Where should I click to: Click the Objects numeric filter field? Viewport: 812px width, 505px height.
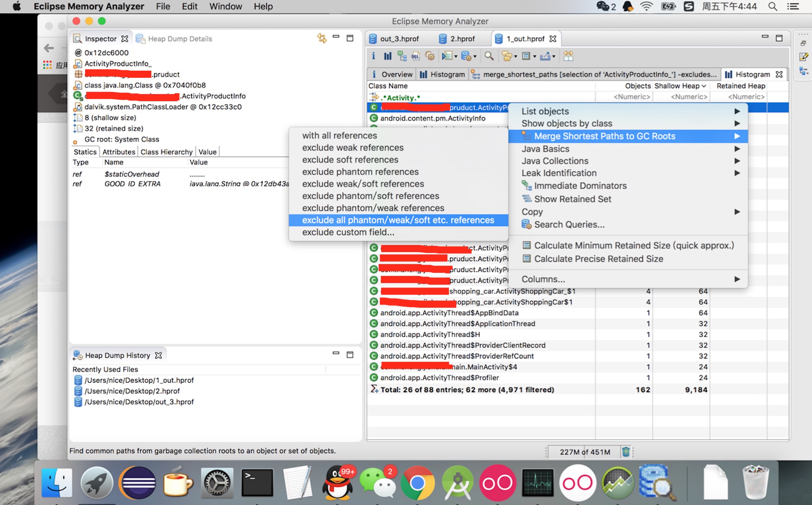click(624, 97)
